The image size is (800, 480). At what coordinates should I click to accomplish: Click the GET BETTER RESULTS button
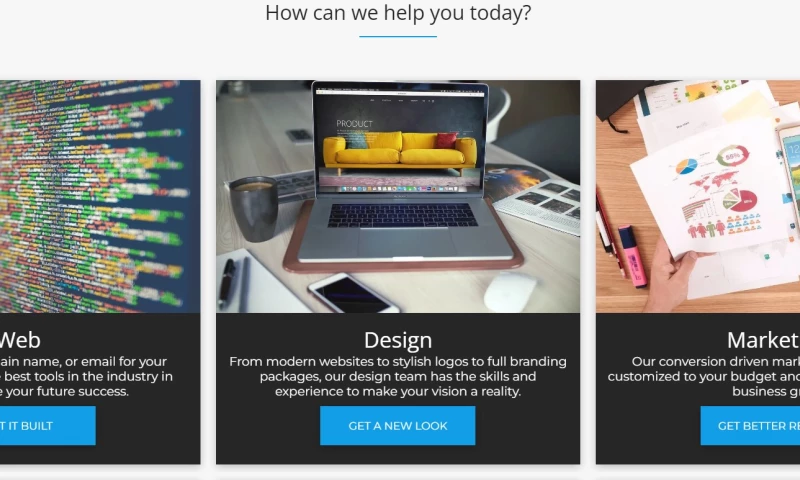(750, 425)
